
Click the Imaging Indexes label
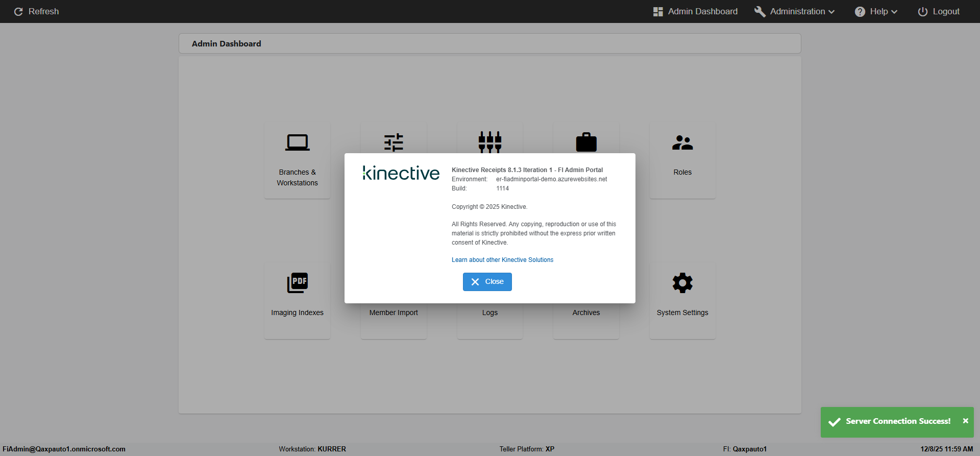(298, 313)
